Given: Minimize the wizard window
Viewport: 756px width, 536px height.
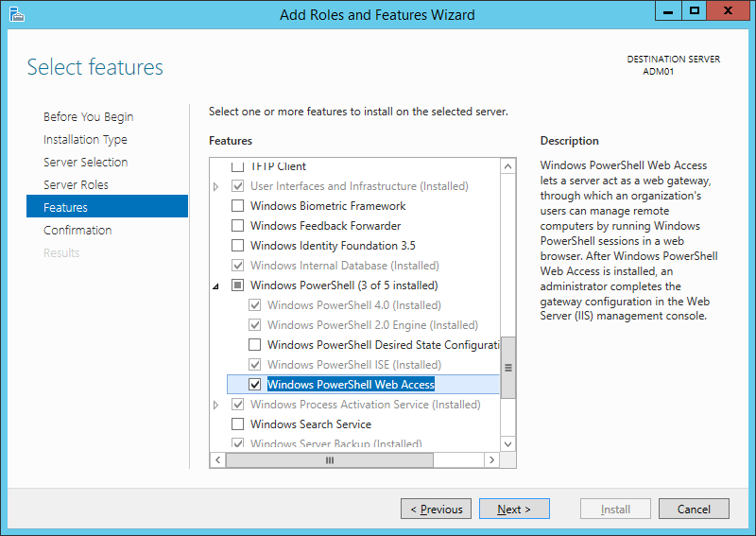Looking at the screenshot, I should 668,10.
